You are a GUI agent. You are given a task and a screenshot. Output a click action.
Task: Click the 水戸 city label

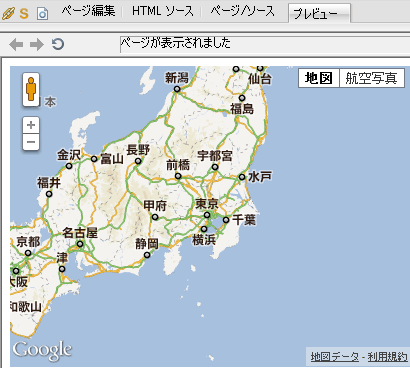[260, 177]
